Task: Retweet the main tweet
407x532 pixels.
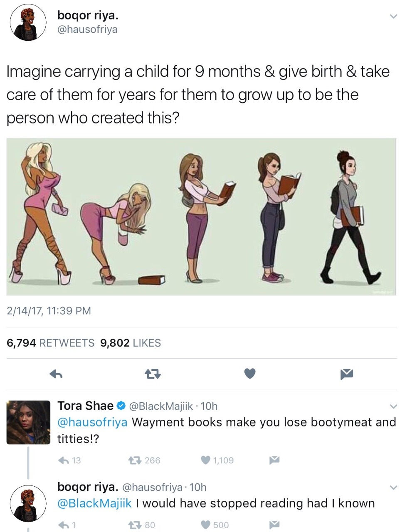Action: pyautogui.click(x=153, y=374)
